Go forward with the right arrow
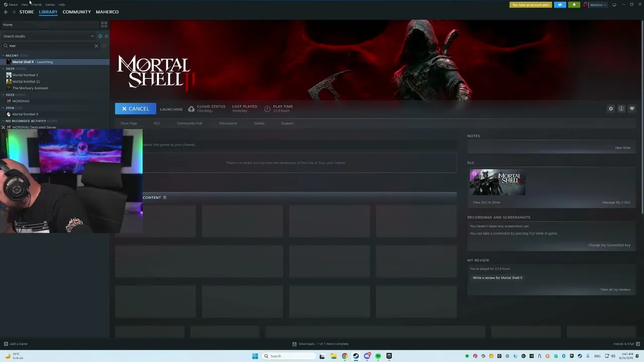 pos(14,12)
